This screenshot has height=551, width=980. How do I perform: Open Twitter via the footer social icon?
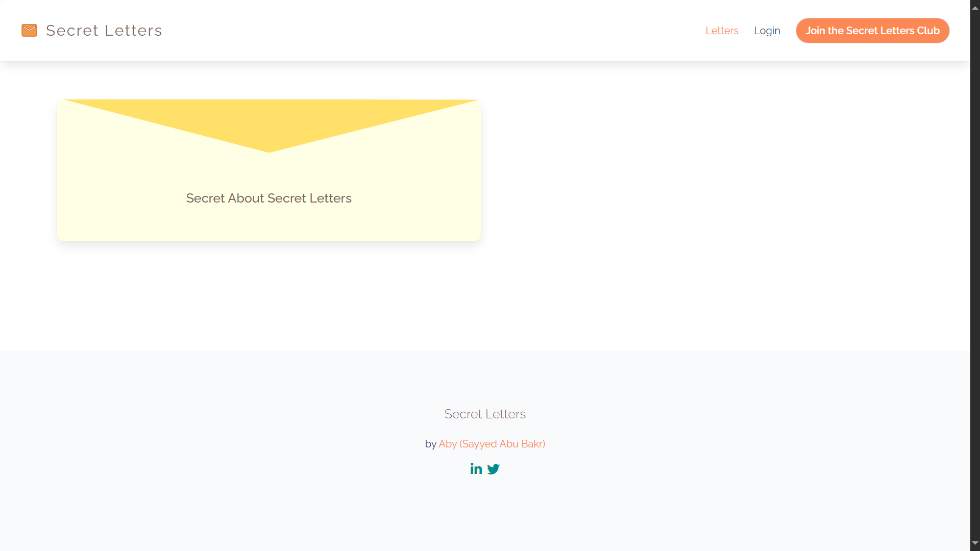point(493,469)
